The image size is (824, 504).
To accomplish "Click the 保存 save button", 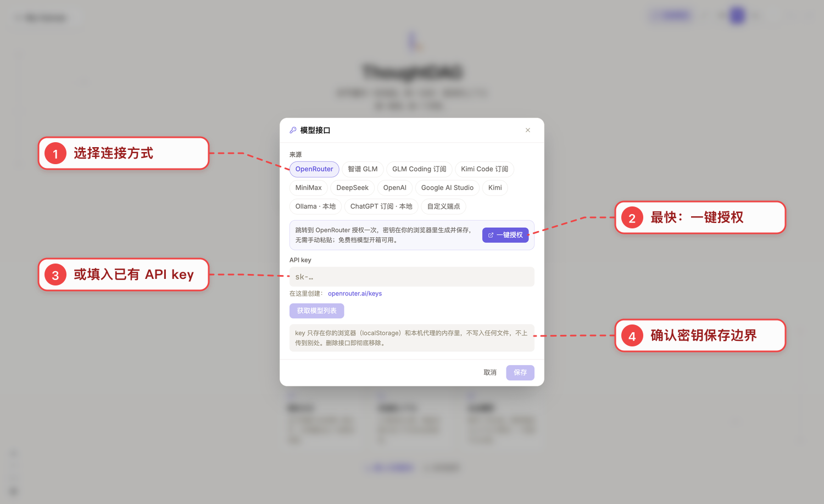I will tap(520, 373).
